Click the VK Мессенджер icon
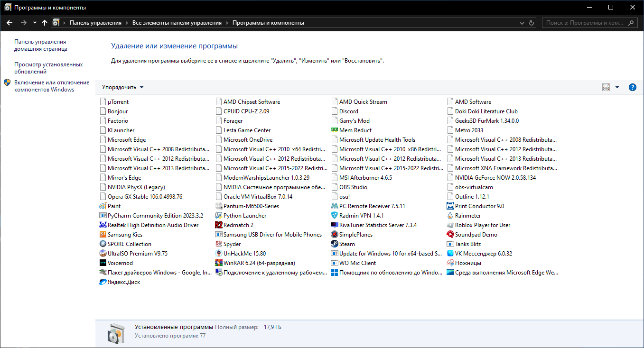The height and width of the screenshot is (348, 644). point(450,254)
